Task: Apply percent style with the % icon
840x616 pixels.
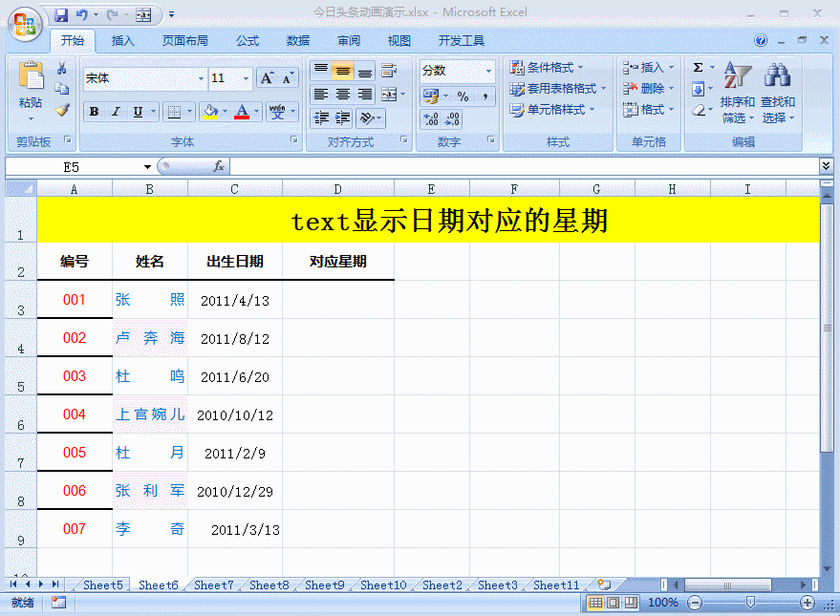Action: (463, 96)
